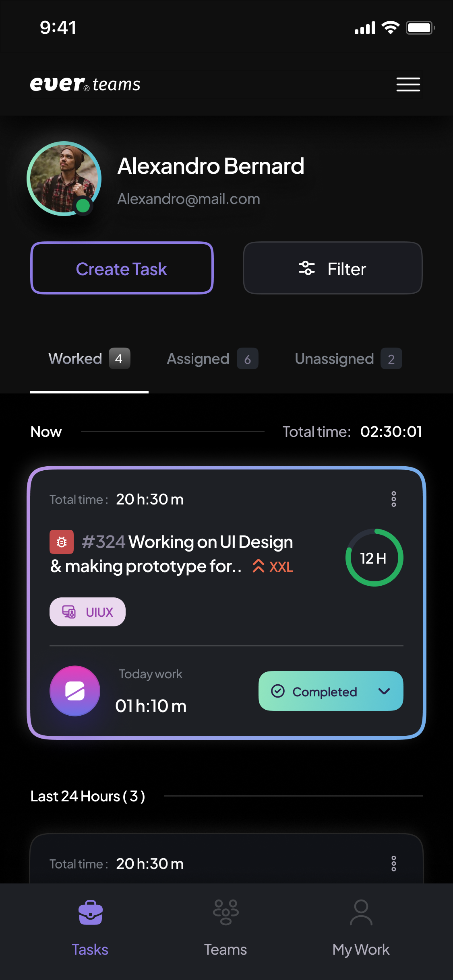Go to My Work profile icon
453x980 pixels.
[361, 912]
